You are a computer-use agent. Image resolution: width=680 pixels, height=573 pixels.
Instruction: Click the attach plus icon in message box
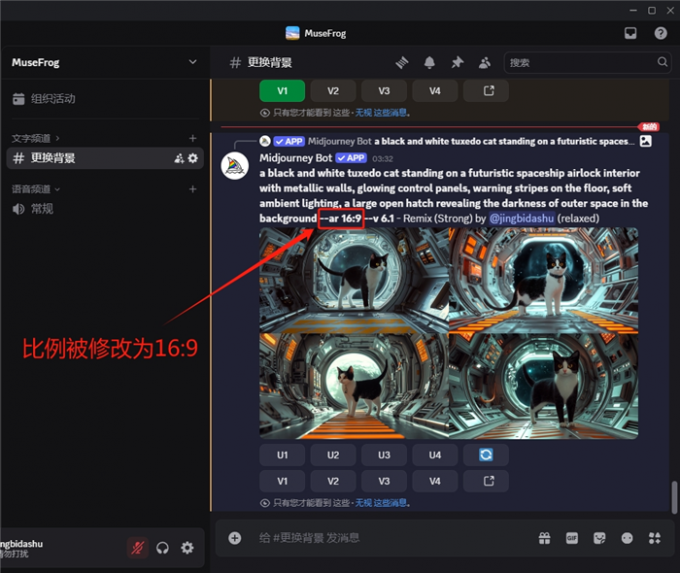coord(235,538)
